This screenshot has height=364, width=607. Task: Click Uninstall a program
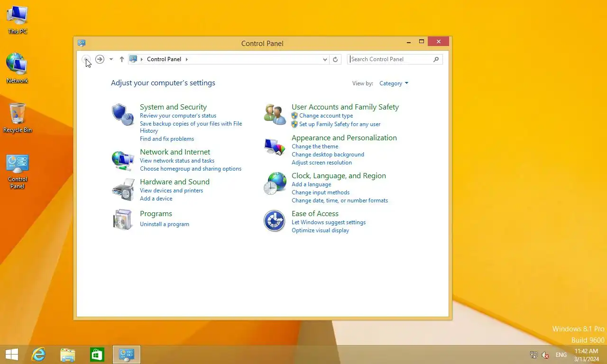(165, 224)
